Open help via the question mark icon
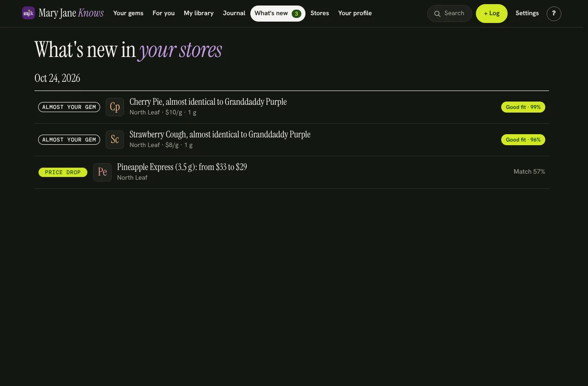This screenshot has height=386, width=588. pos(554,13)
